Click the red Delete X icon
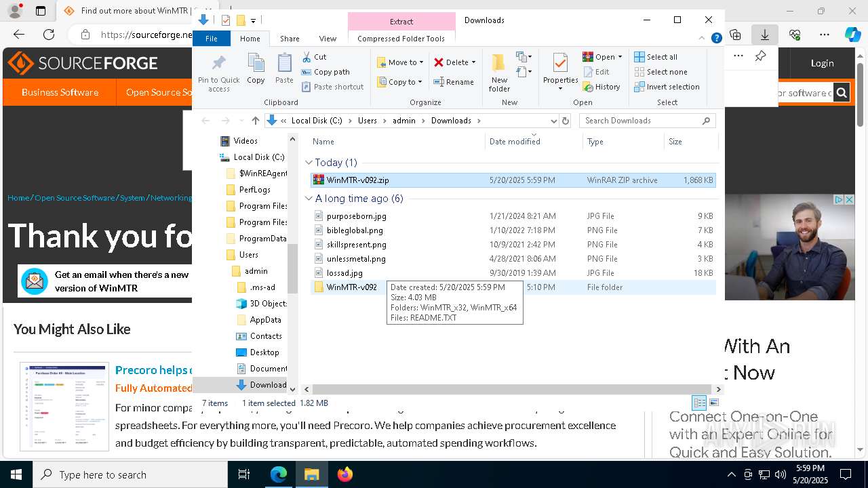Viewport: 868px width, 488px height. coord(439,62)
